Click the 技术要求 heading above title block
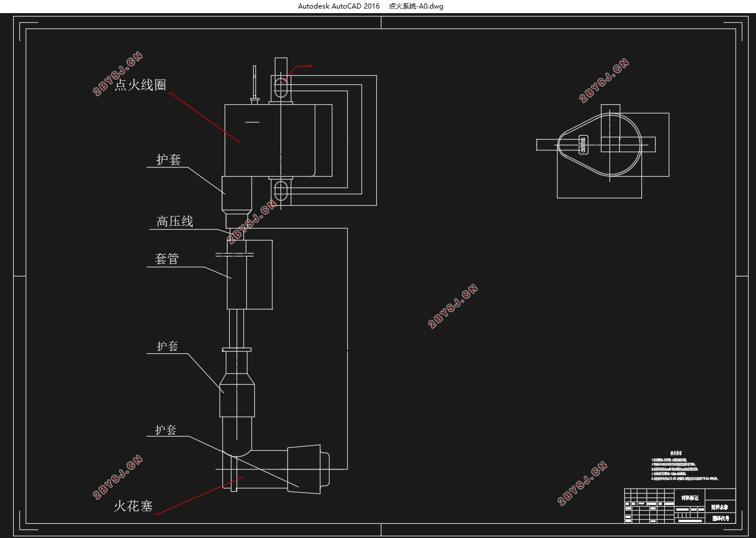Screen dimensions: 756x538 676,453
